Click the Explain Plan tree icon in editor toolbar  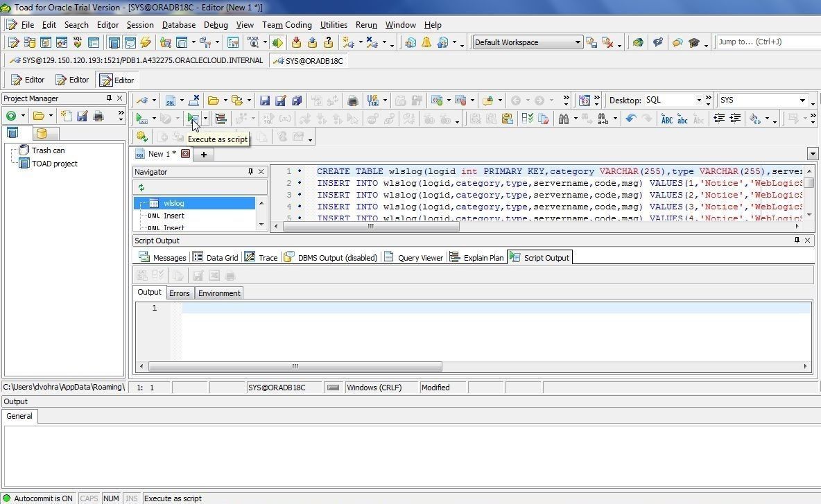click(221, 119)
